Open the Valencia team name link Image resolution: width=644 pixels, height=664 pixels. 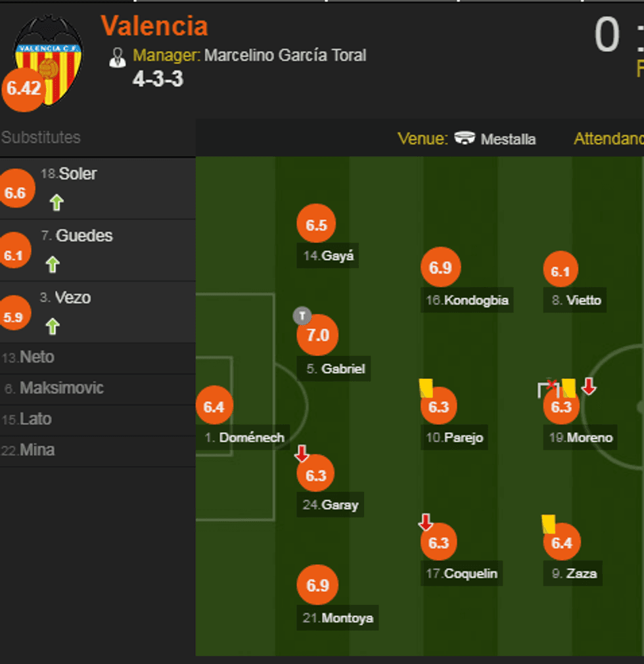point(154,26)
